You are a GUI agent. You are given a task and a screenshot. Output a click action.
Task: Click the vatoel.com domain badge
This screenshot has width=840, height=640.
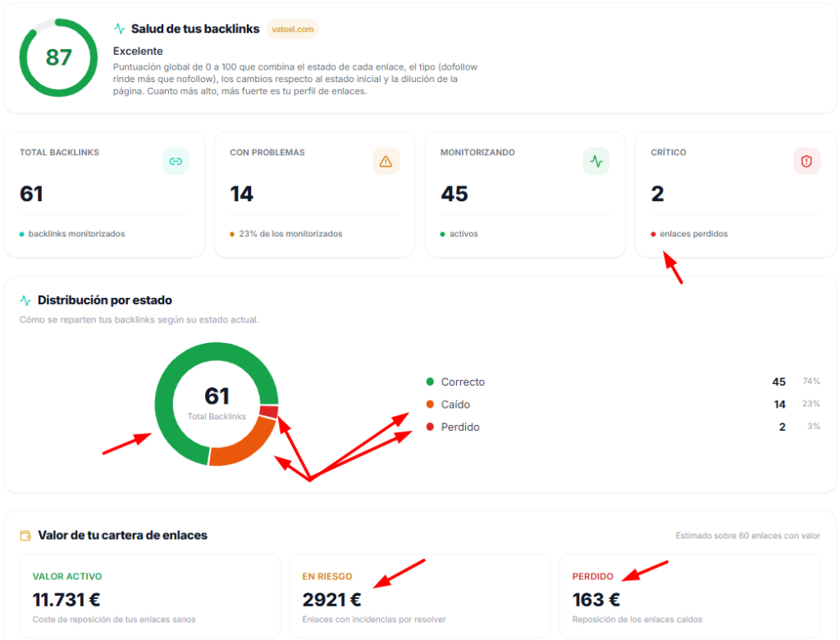point(293,29)
